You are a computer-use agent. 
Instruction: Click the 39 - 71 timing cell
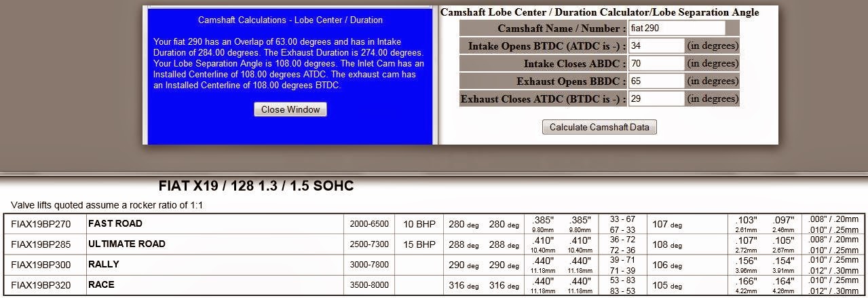(622, 260)
